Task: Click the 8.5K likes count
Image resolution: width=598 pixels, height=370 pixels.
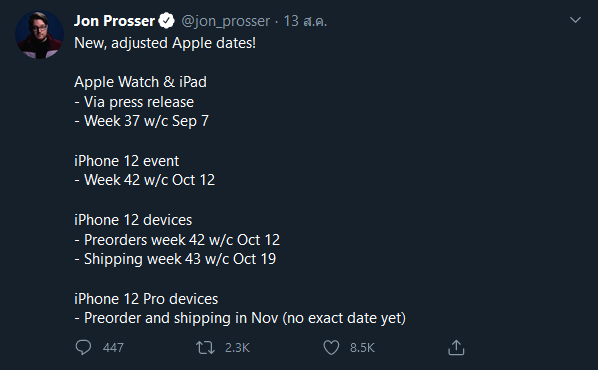Action: pyautogui.click(x=362, y=347)
